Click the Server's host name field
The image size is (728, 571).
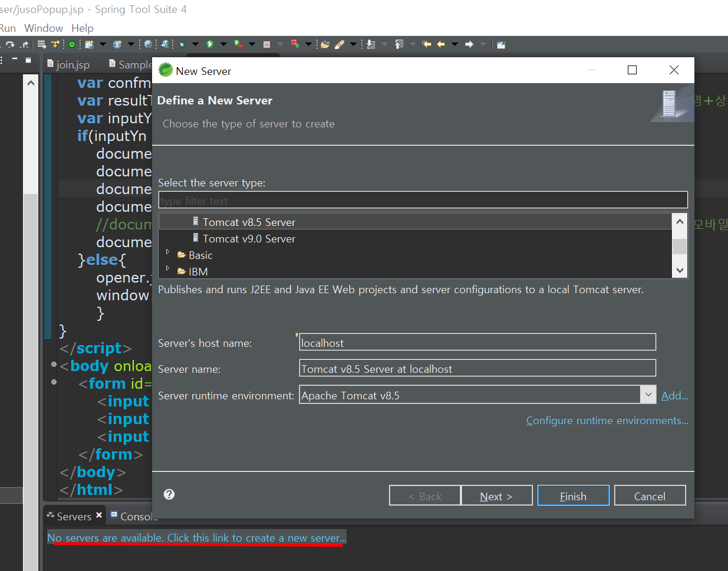point(477,342)
